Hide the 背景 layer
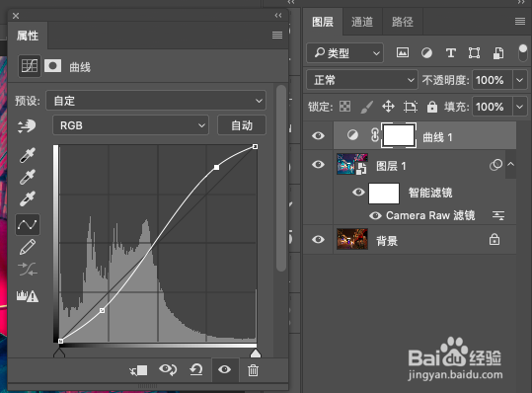This screenshot has height=393, width=532. pos(318,240)
